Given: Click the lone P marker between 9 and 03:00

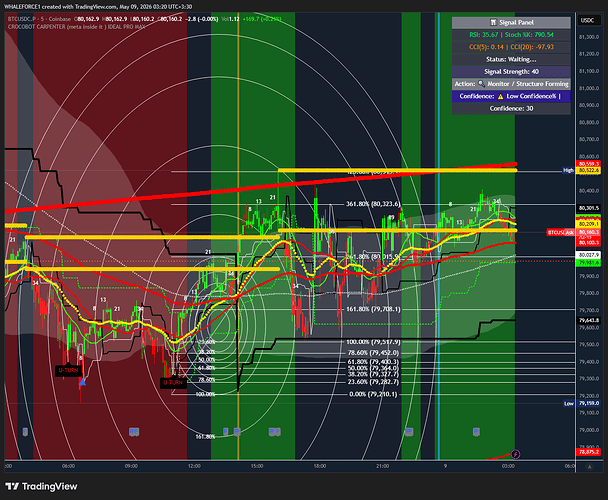Looking at the screenshot, I should point(477,431).
